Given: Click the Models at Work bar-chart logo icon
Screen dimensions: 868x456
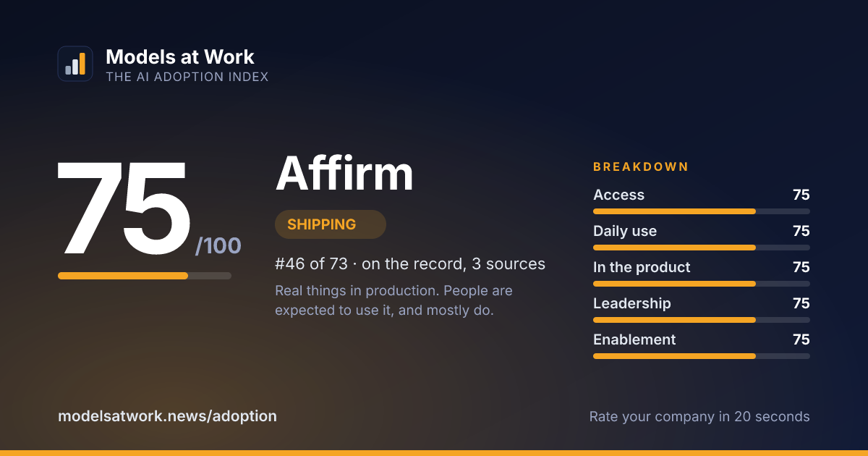Looking at the screenshot, I should pyautogui.click(x=75, y=64).
